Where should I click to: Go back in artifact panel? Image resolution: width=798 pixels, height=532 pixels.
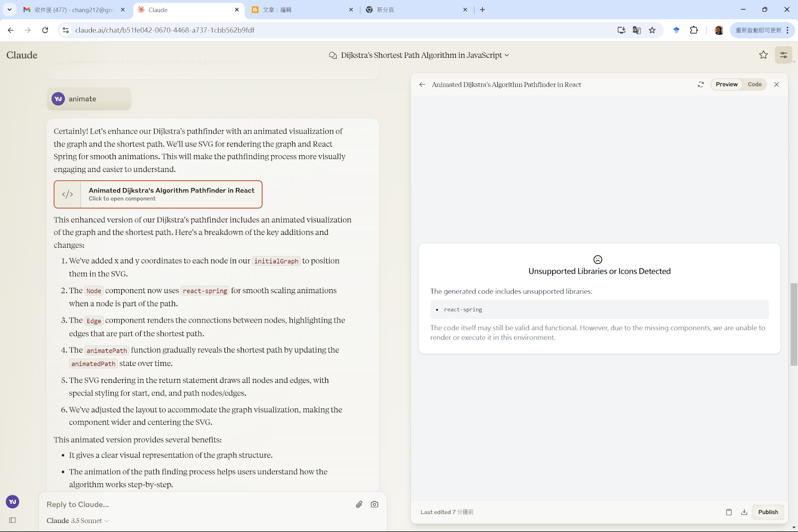click(422, 85)
